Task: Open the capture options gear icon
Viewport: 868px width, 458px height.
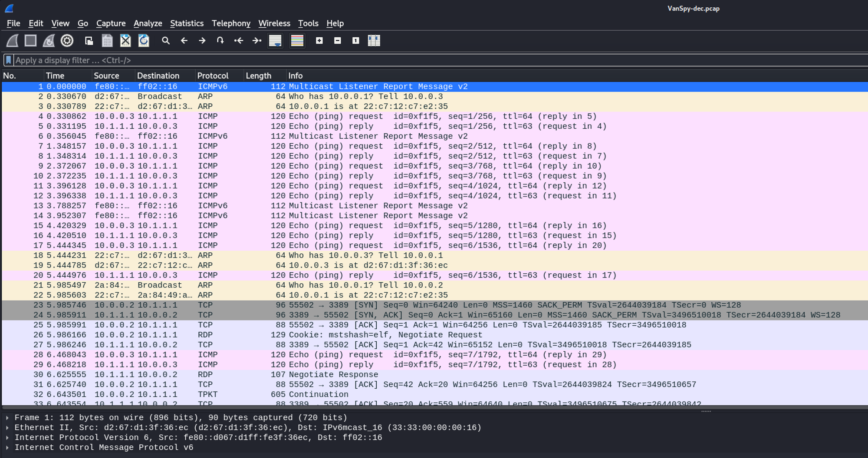Action: (x=67, y=41)
